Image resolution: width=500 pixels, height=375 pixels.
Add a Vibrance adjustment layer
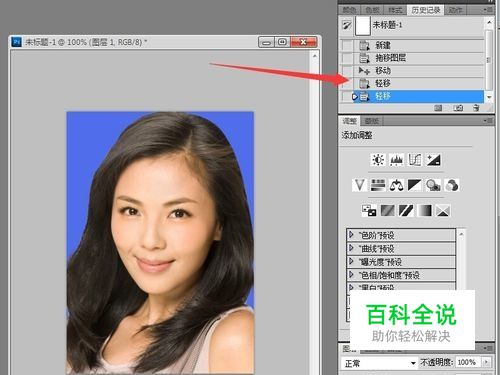[359, 185]
